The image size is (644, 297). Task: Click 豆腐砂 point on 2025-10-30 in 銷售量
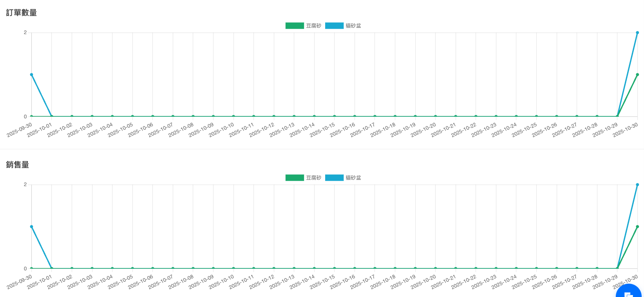point(637,226)
